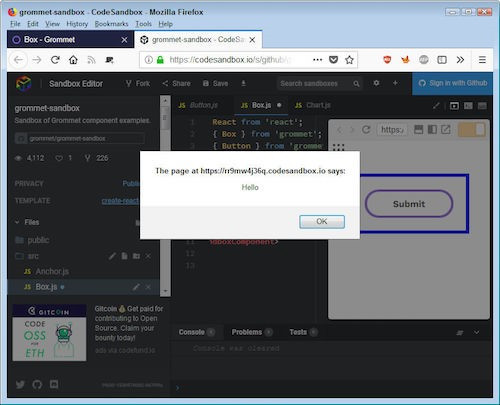500x405 pixels.
Task: Toggle the project view switch in preview
Action: tap(472, 130)
